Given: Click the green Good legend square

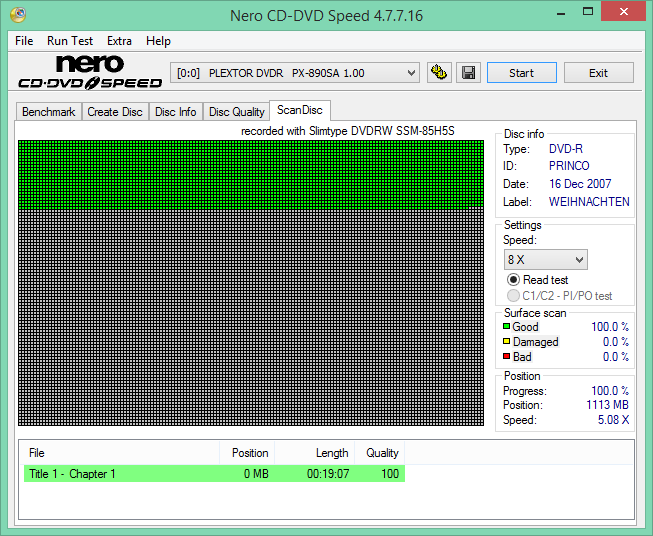Looking at the screenshot, I should [x=506, y=327].
